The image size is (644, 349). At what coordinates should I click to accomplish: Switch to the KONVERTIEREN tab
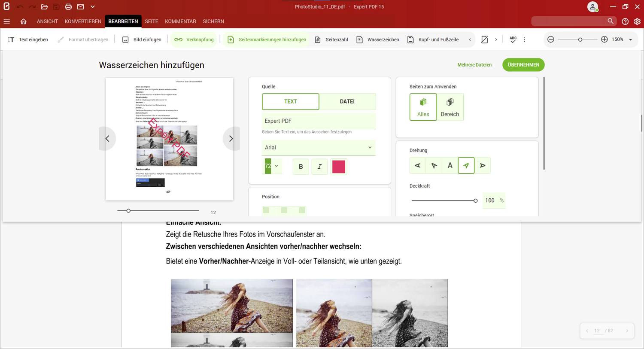click(83, 21)
